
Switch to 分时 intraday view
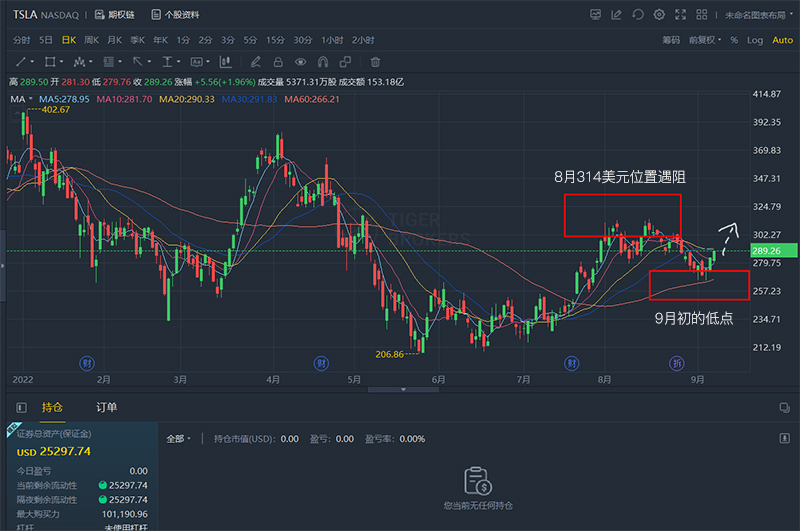[x=21, y=40]
